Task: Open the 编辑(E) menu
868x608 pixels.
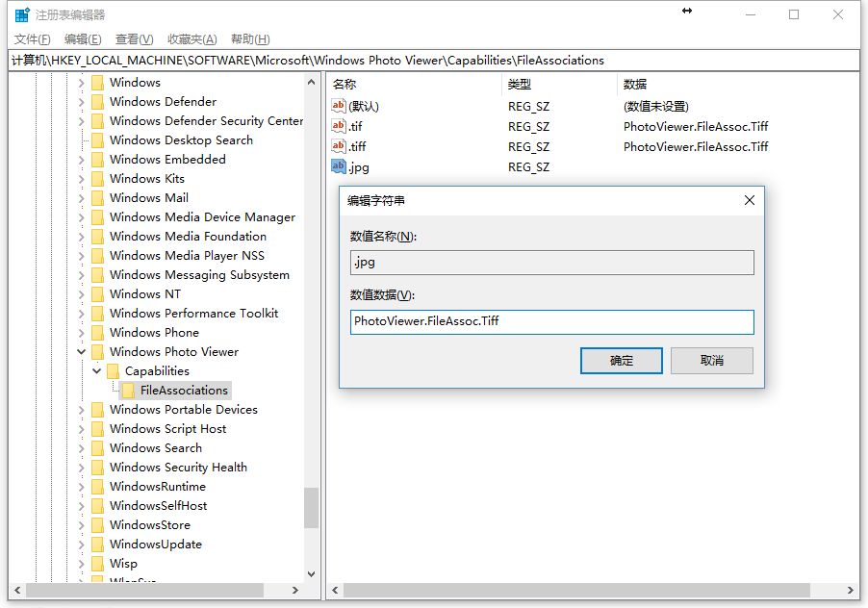Action: 83,39
